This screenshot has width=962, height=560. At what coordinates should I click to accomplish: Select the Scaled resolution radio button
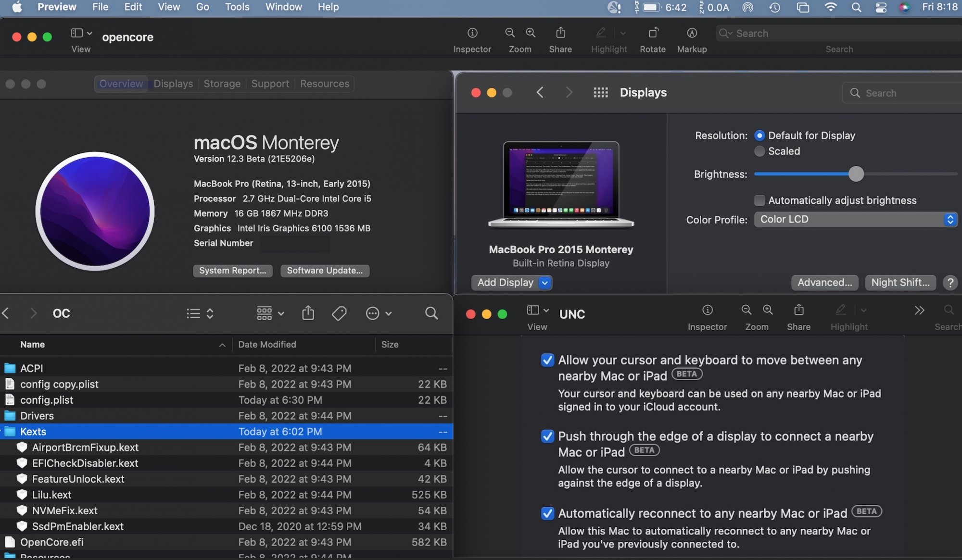759,151
